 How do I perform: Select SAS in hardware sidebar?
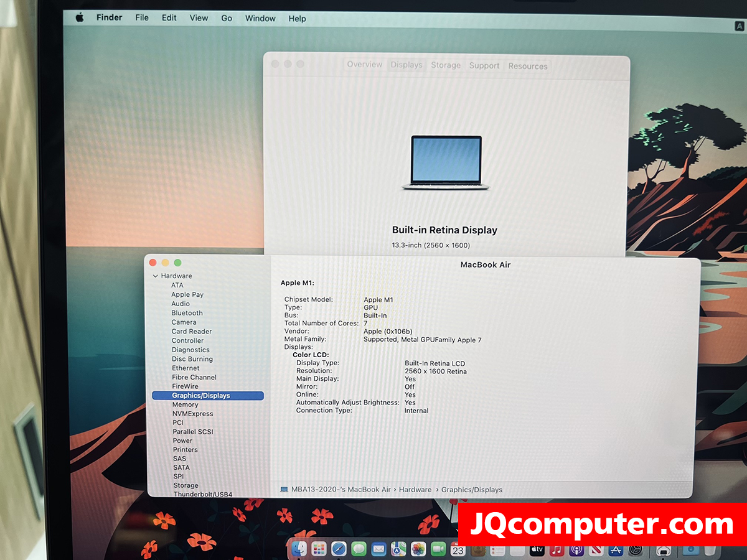180,459
